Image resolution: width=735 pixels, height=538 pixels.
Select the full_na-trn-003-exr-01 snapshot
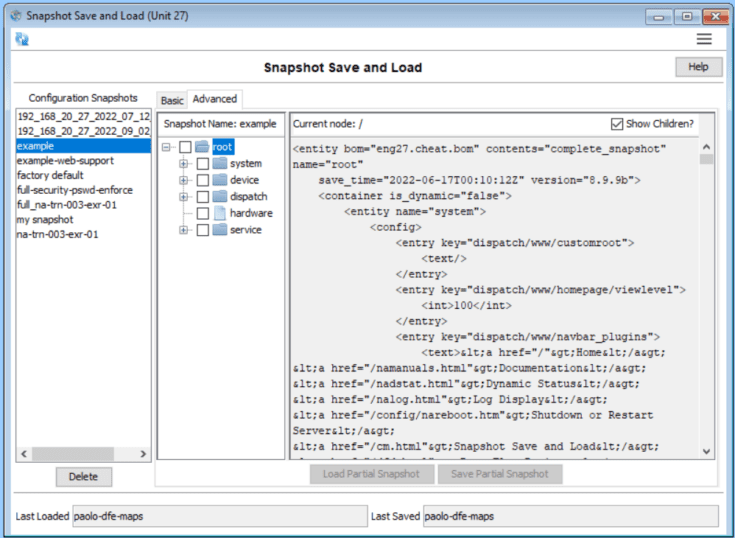(83, 205)
